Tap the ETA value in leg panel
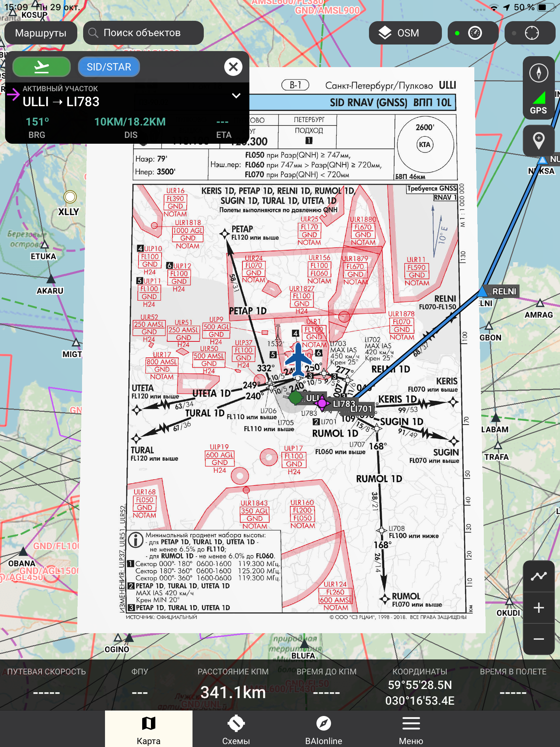Image resolution: width=560 pixels, height=747 pixels. [222, 122]
